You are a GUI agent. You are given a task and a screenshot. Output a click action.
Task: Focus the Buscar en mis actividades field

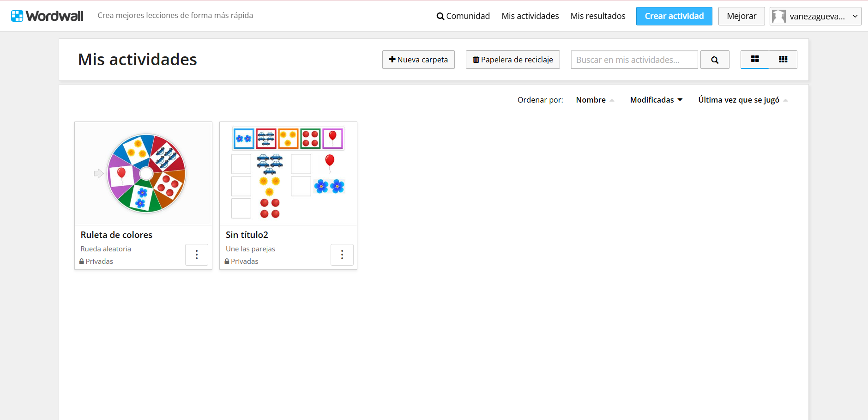coord(634,60)
